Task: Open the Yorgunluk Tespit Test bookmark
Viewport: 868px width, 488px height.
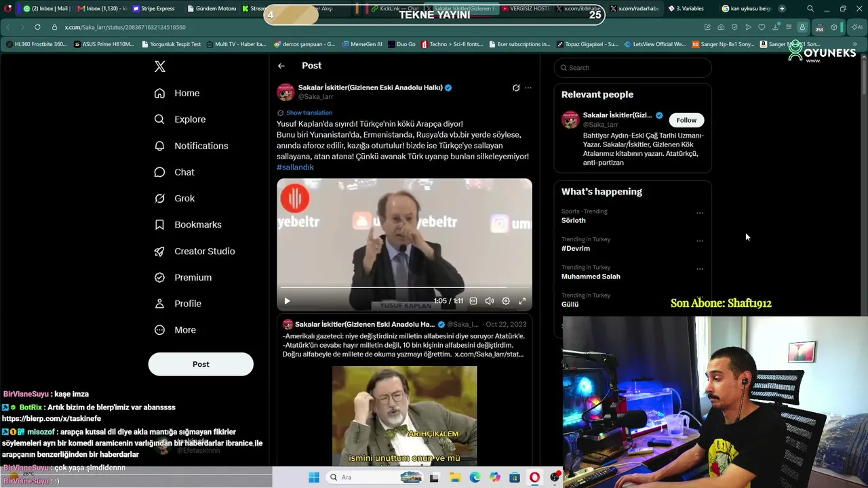Action: (172, 45)
